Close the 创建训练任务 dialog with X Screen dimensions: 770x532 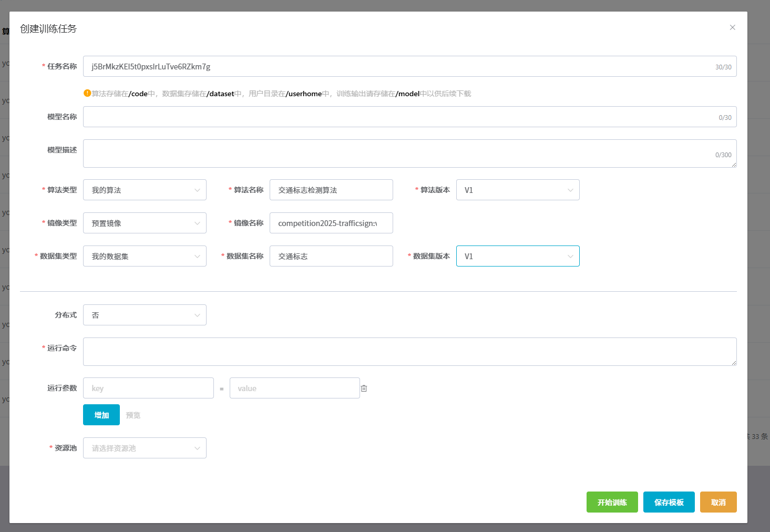[732, 27]
